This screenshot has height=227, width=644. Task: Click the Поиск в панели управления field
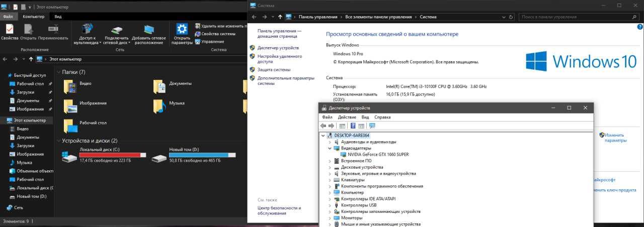point(580,17)
